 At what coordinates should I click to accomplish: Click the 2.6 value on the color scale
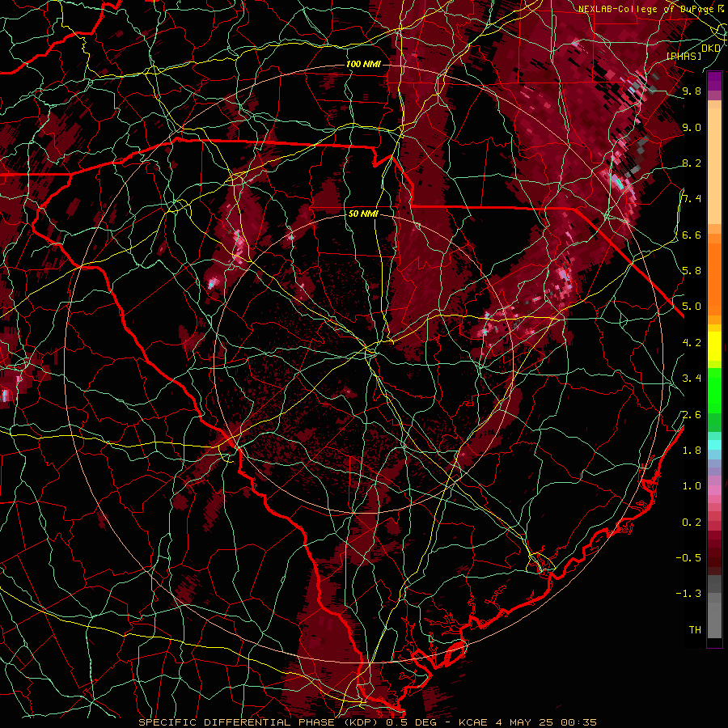coord(692,414)
